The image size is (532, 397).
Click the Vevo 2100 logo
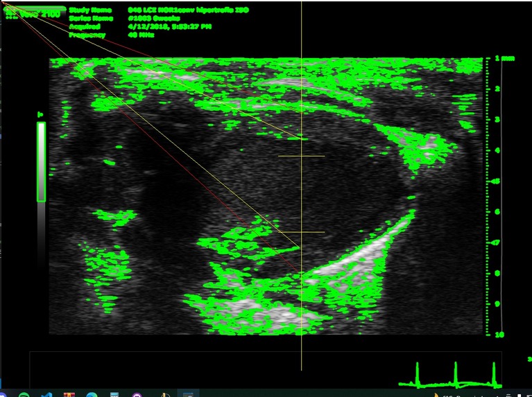(x=33, y=13)
